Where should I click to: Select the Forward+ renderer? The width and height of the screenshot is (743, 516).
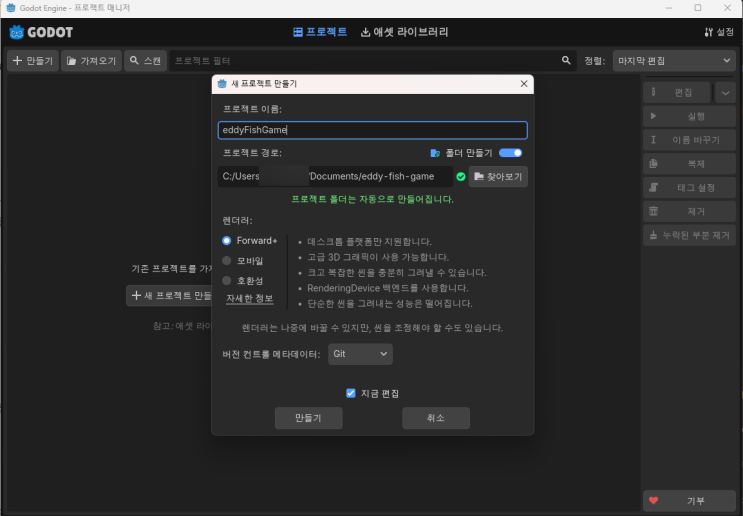click(x=250, y=241)
